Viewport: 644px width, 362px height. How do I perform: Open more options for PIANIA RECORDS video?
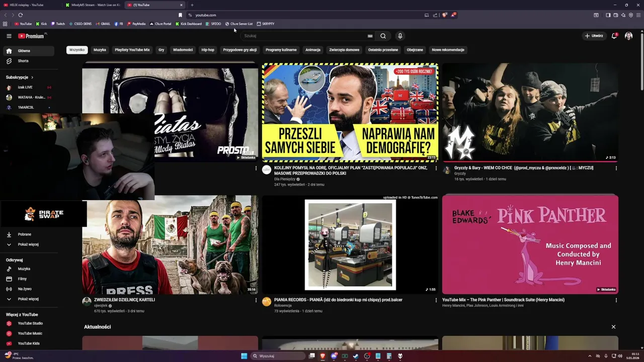point(436,300)
